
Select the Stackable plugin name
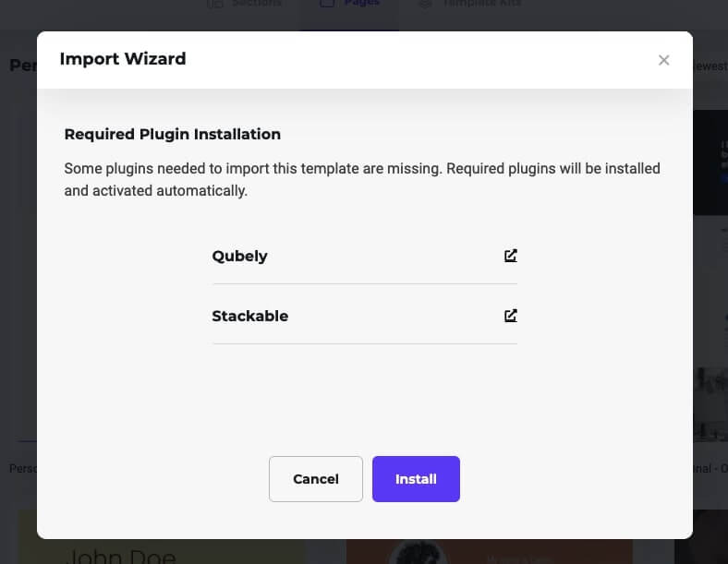tap(250, 316)
